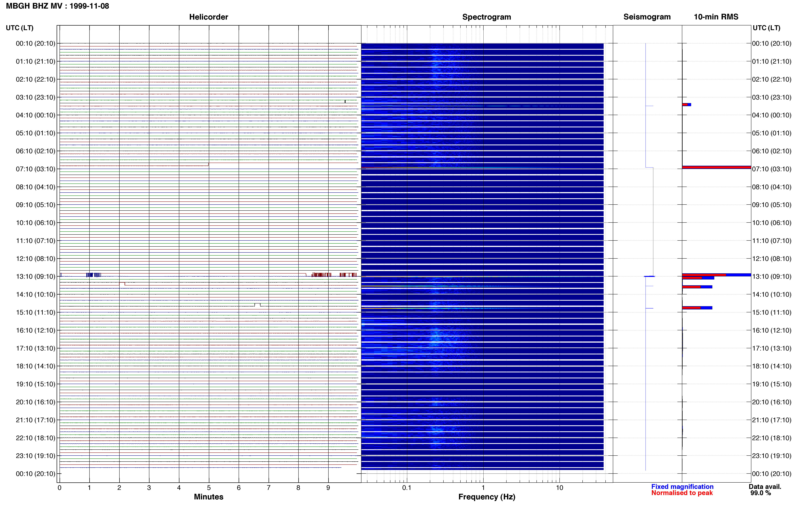Click the left 'UTC (LT)' axis label
The height and width of the screenshot is (508, 812).
pyautogui.click(x=19, y=28)
